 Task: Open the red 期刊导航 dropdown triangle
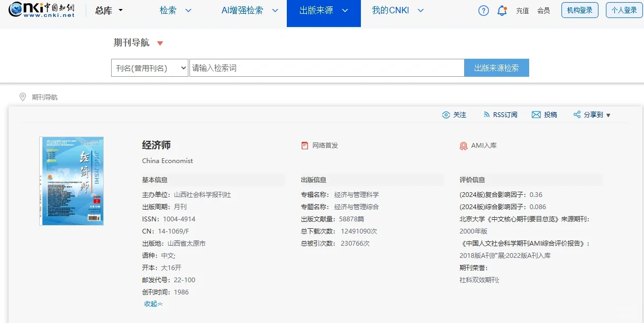click(x=160, y=43)
